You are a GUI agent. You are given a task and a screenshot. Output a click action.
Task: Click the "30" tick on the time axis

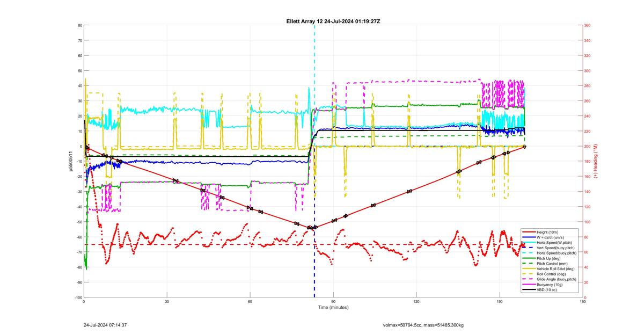167,302
